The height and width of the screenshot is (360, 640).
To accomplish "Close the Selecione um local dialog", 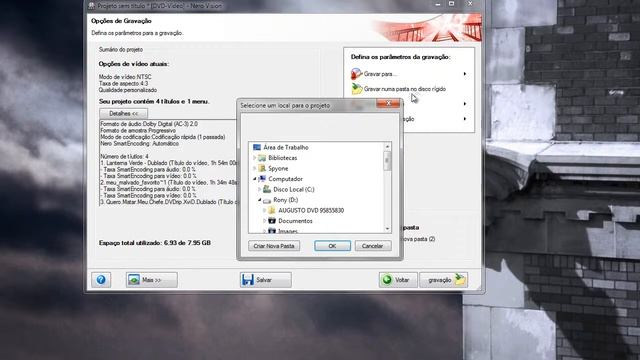I will [388, 104].
